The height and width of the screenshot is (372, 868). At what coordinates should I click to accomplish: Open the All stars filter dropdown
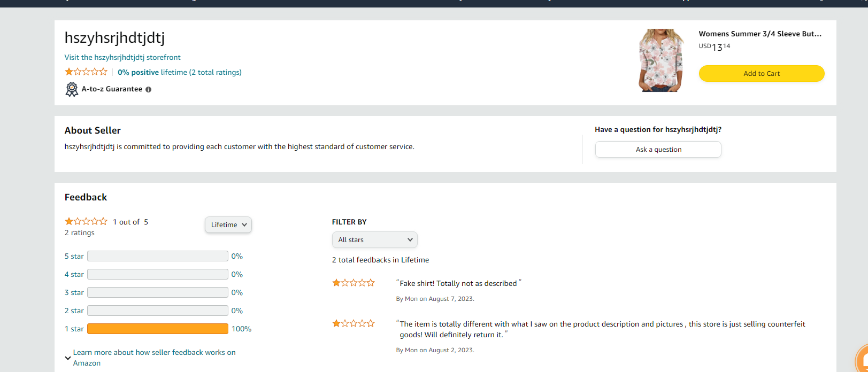click(x=374, y=240)
